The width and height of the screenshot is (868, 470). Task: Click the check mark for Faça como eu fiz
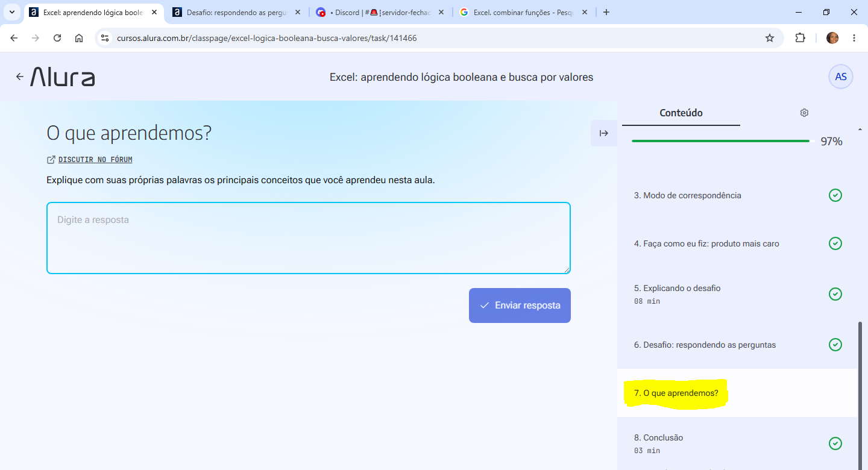(835, 243)
